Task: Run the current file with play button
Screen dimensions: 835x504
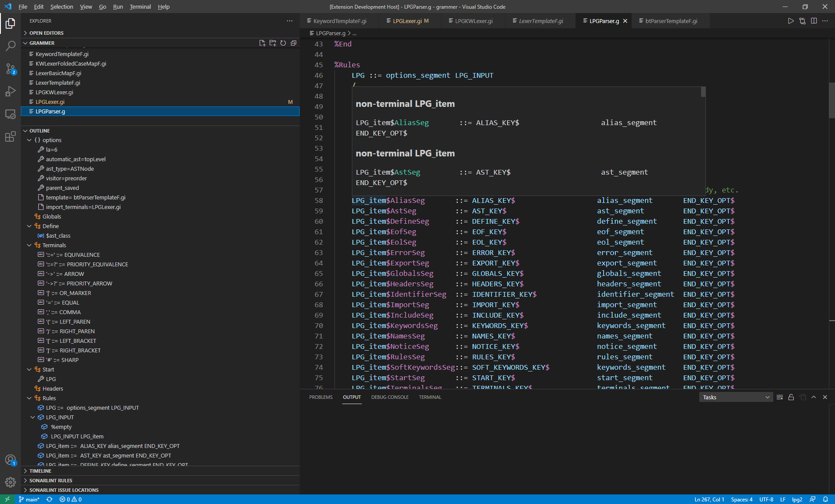Action: pos(791,21)
